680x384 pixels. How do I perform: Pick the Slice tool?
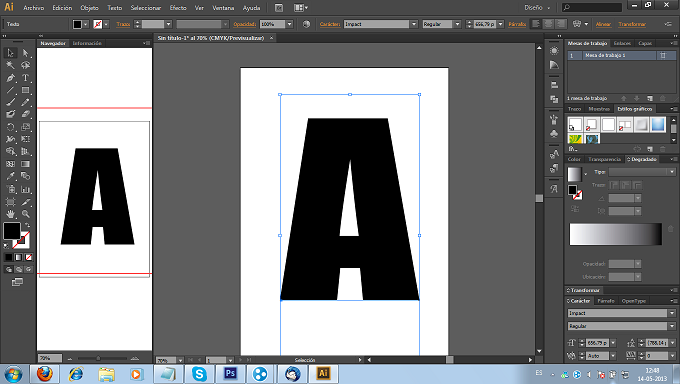26,202
